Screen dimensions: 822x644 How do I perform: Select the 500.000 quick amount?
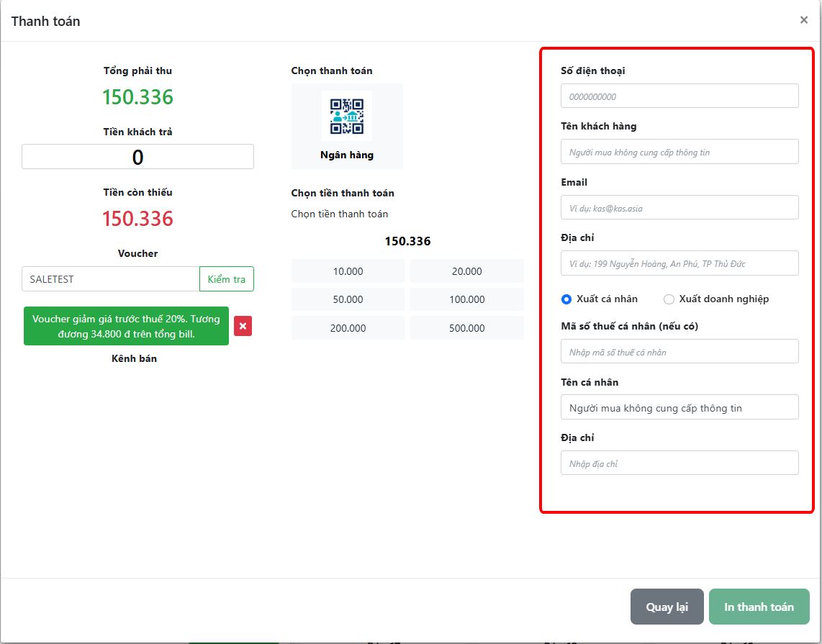tap(466, 328)
